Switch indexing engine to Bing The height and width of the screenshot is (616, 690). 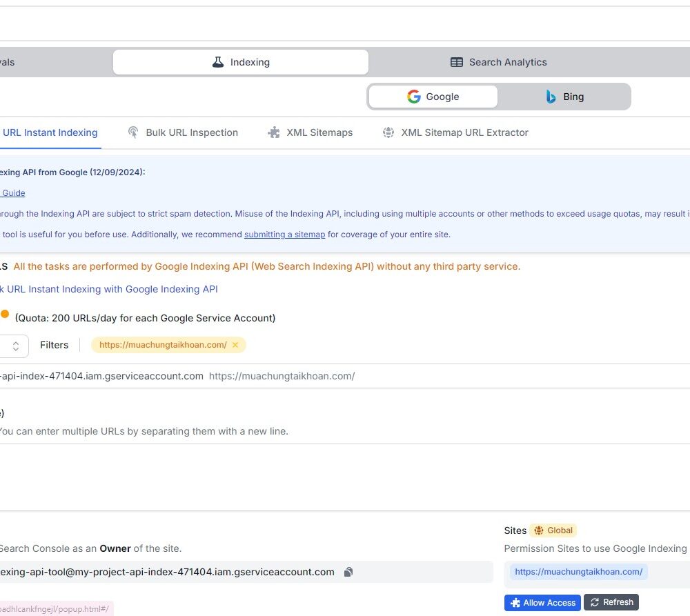(x=563, y=97)
